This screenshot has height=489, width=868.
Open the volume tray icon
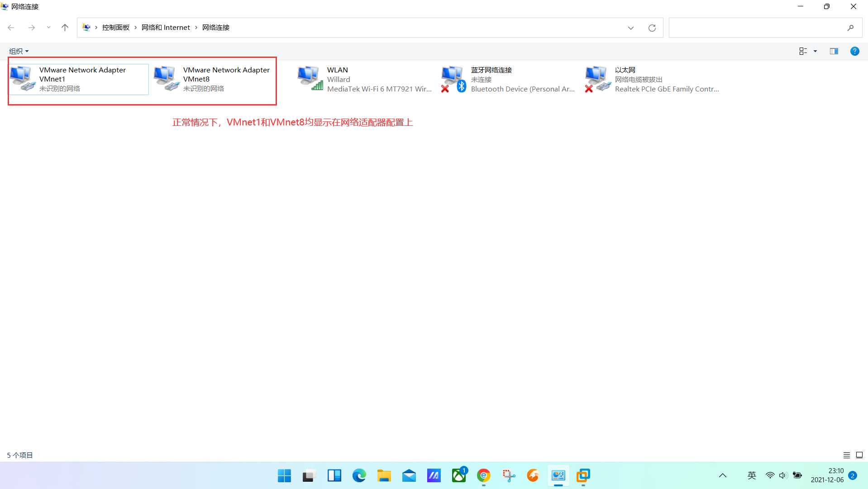tap(783, 475)
